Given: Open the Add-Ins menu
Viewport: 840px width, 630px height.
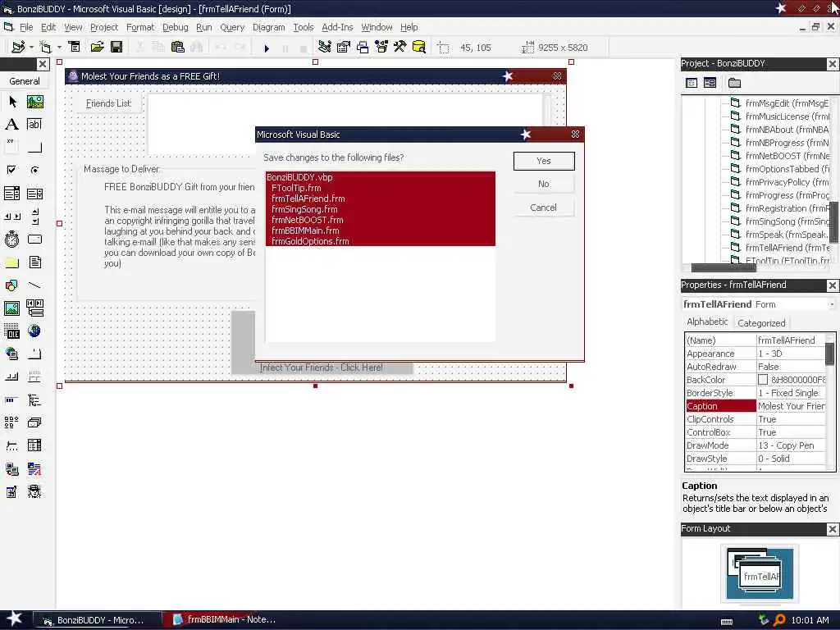Looking at the screenshot, I should [x=337, y=27].
